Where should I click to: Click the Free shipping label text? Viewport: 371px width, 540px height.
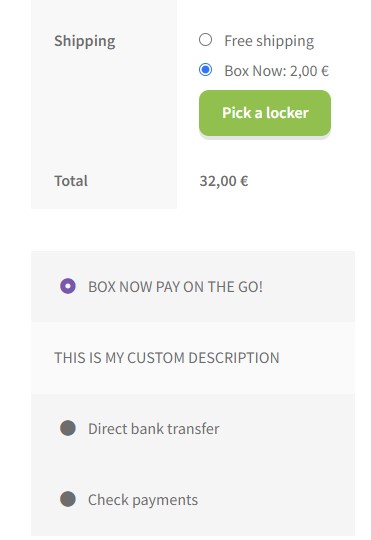(x=269, y=41)
